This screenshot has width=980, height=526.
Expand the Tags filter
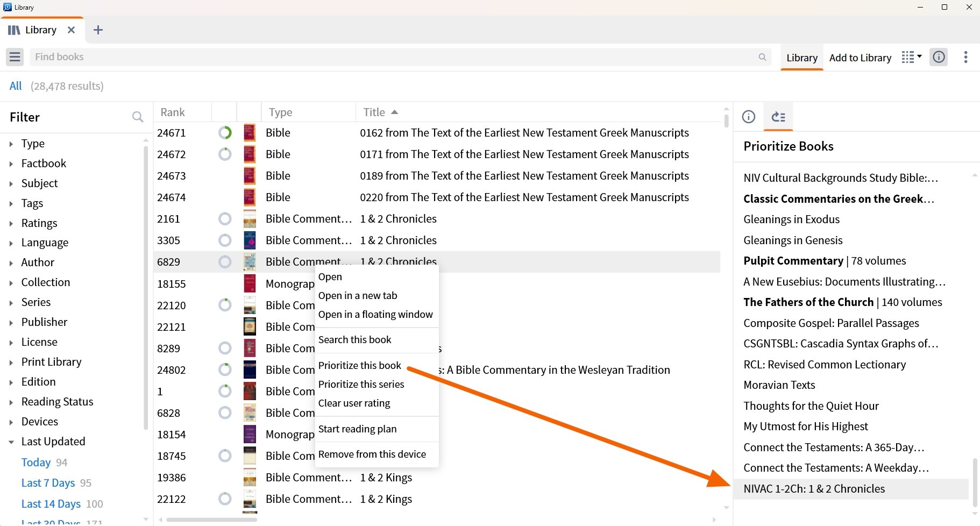click(11, 203)
